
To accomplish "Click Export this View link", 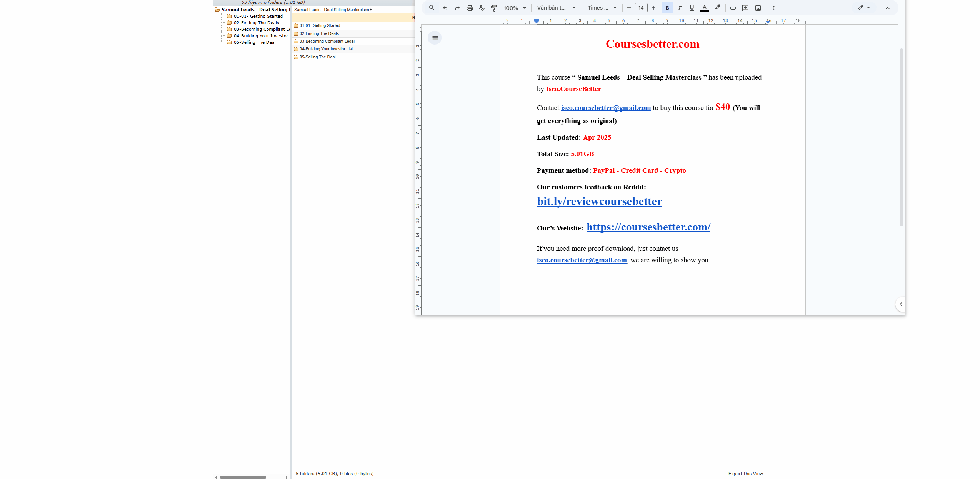I will pyautogui.click(x=745, y=474).
